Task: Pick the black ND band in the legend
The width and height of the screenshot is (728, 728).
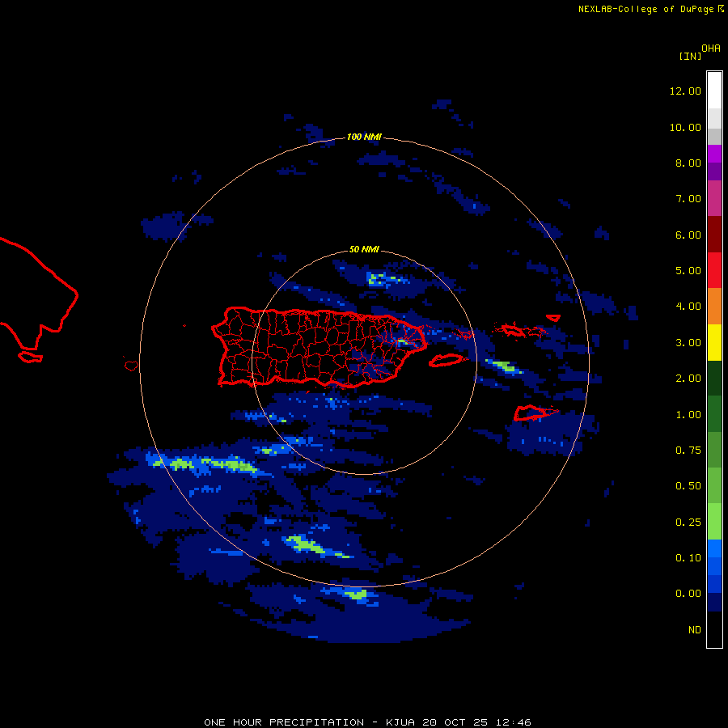Action: tap(714, 629)
